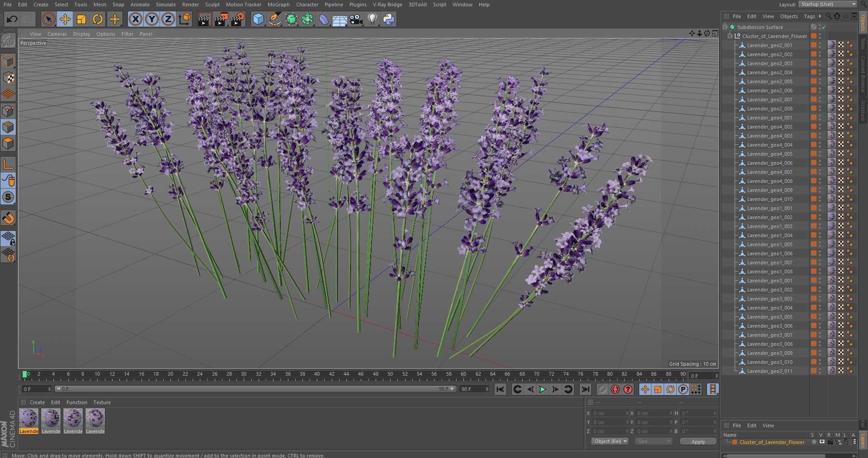Open the Layout dropdown Startup (User)
This screenshot has height=458, width=868.
pyautogui.click(x=827, y=4)
